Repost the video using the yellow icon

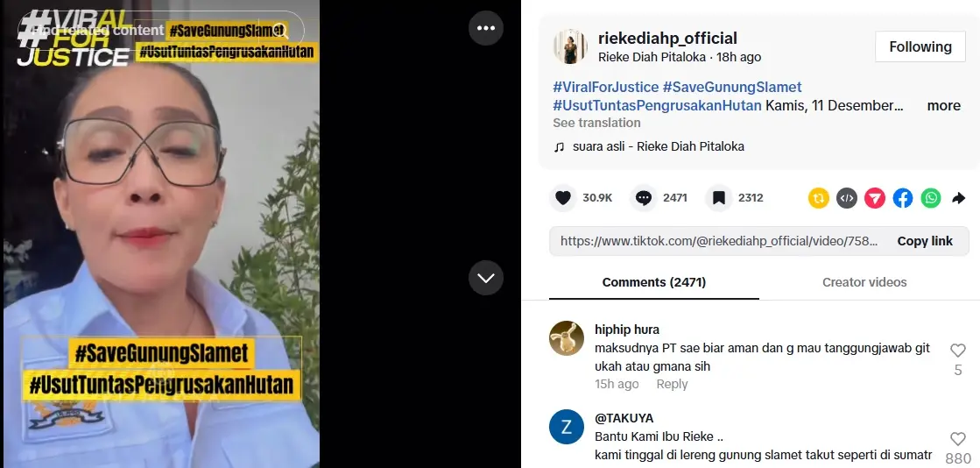coord(819,198)
